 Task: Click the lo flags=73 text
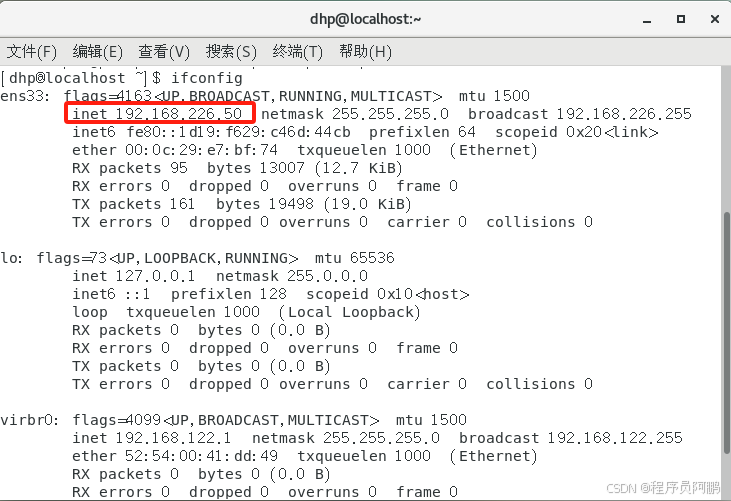72,258
